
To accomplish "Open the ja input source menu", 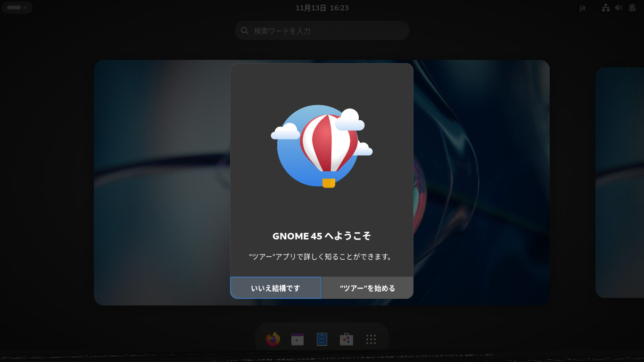I will [583, 8].
